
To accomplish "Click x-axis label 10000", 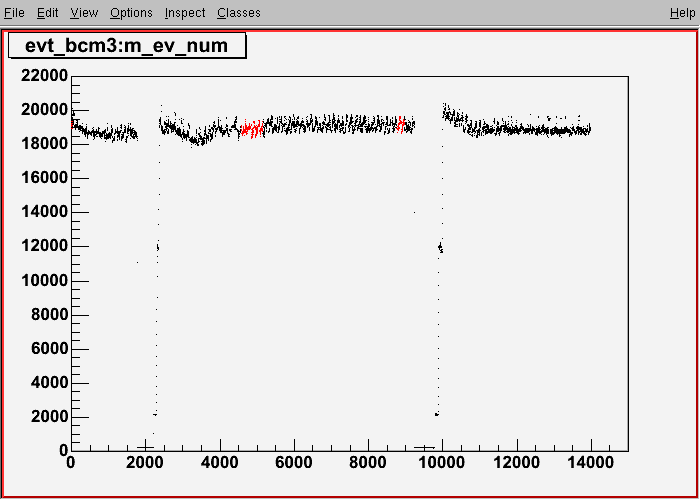I will (x=442, y=463).
